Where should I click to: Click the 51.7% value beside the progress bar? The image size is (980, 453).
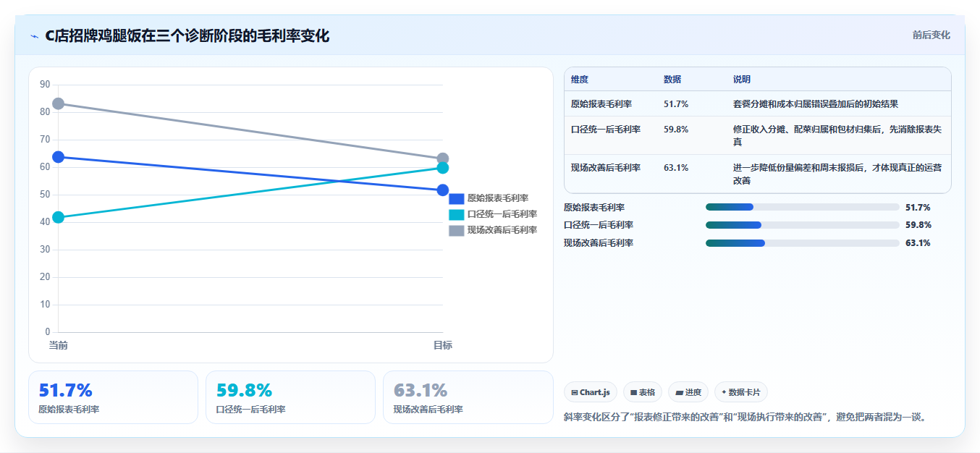(x=918, y=208)
